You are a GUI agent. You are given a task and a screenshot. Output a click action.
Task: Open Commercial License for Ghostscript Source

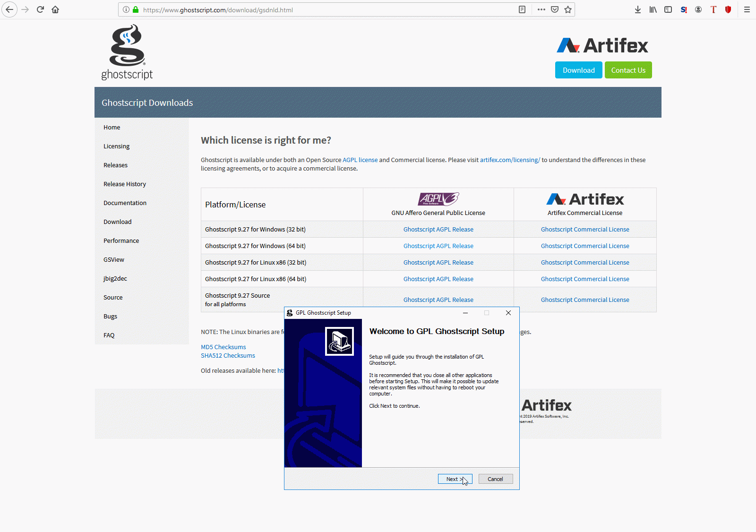(x=585, y=300)
